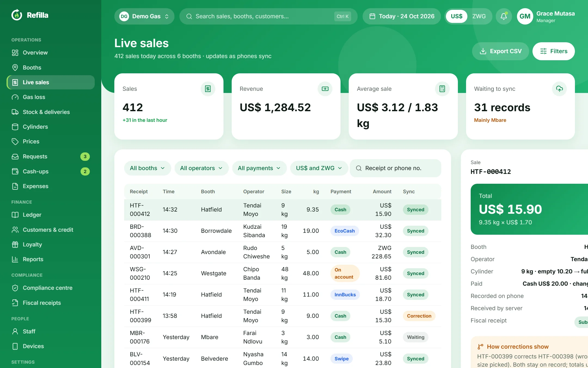This screenshot has height=368, width=588.
Task: Click the Prices tag icon
Action: (x=15, y=141)
